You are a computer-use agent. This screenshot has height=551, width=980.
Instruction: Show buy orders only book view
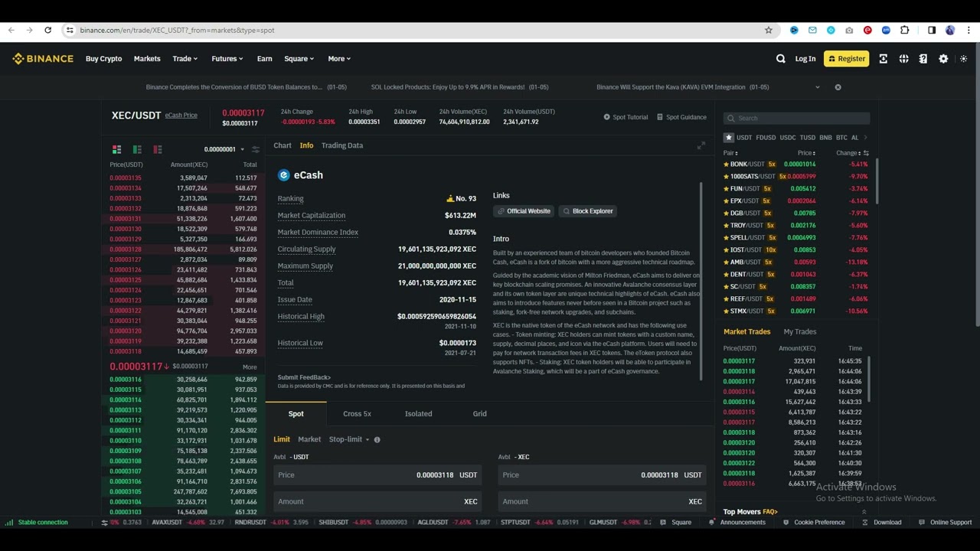coord(137,149)
